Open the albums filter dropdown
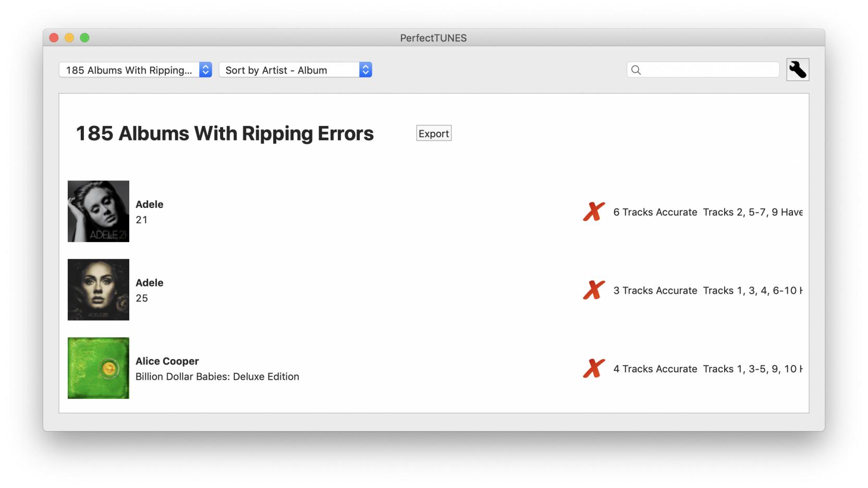This screenshot has height=488, width=868. [x=135, y=70]
